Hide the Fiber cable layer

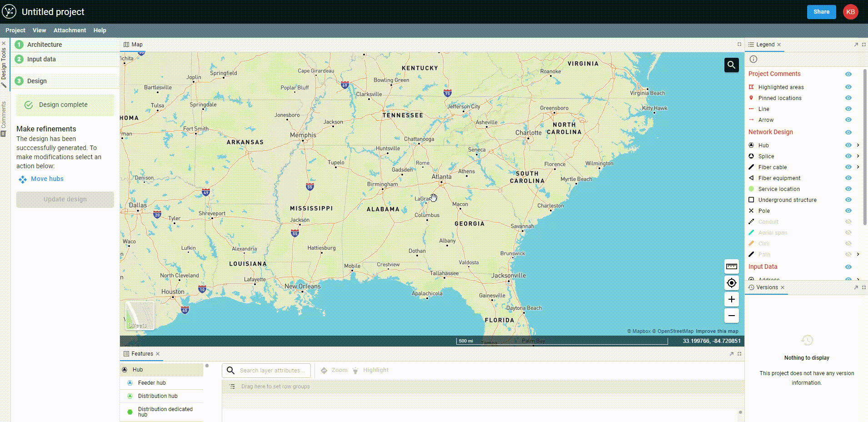[848, 167]
